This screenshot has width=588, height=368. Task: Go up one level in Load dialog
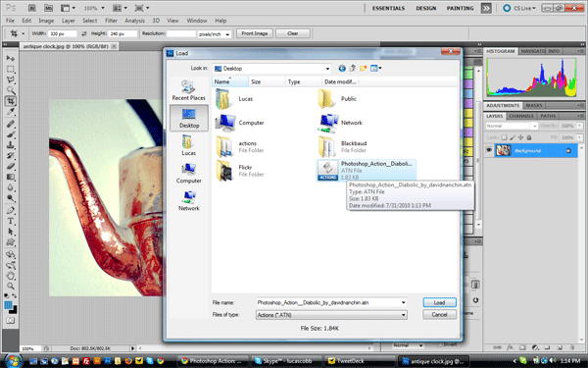pyautogui.click(x=353, y=69)
